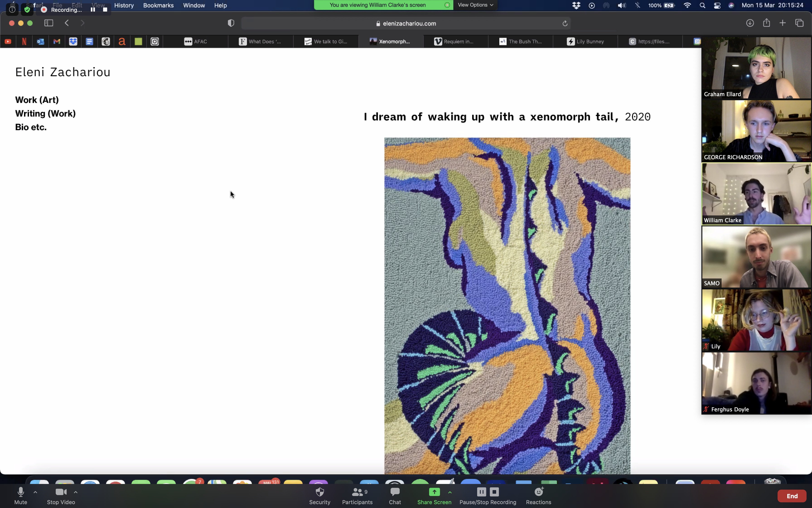Open the Safari Share menu
This screenshot has height=508, width=812.
pyautogui.click(x=766, y=23)
